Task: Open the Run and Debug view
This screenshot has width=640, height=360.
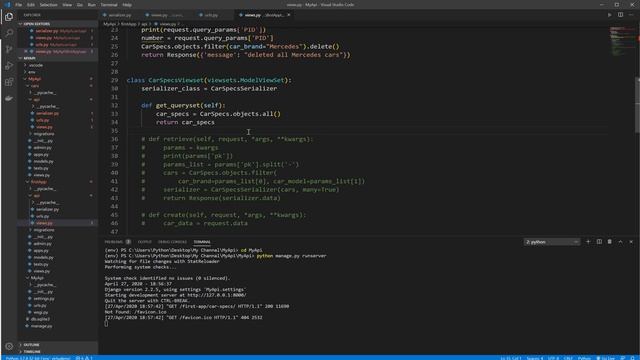Action: coord(9,66)
